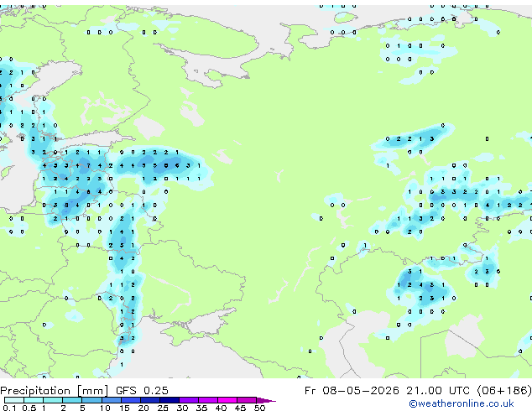Click the '08-05-2026' forecast date text

click(x=361, y=391)
